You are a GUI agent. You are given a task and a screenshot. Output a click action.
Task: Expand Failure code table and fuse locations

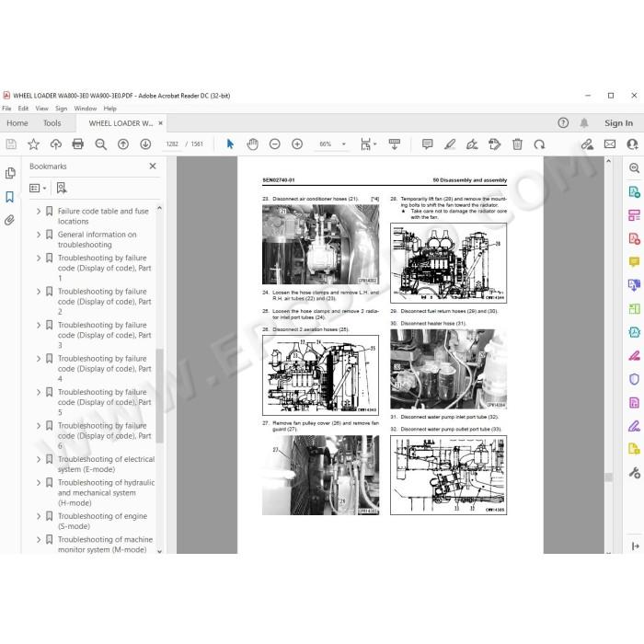[x=39, y=211]
